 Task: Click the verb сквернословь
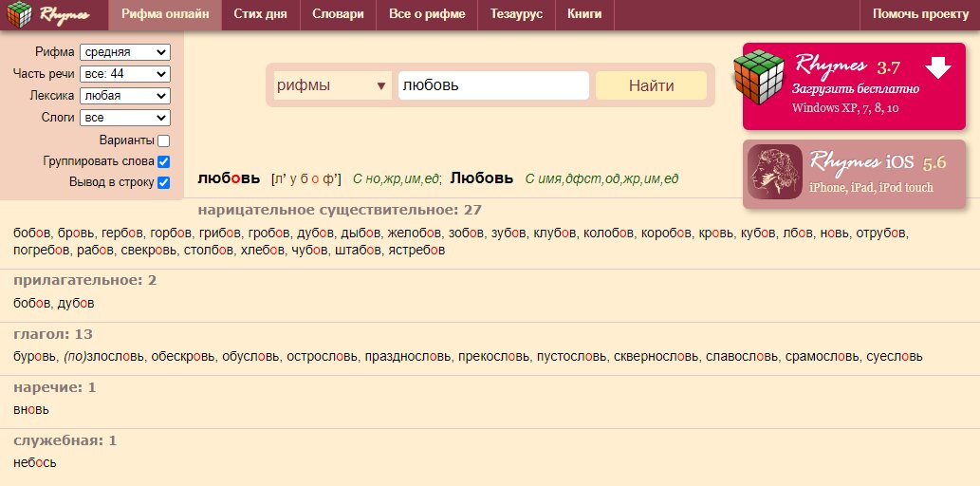coord(656,357)
